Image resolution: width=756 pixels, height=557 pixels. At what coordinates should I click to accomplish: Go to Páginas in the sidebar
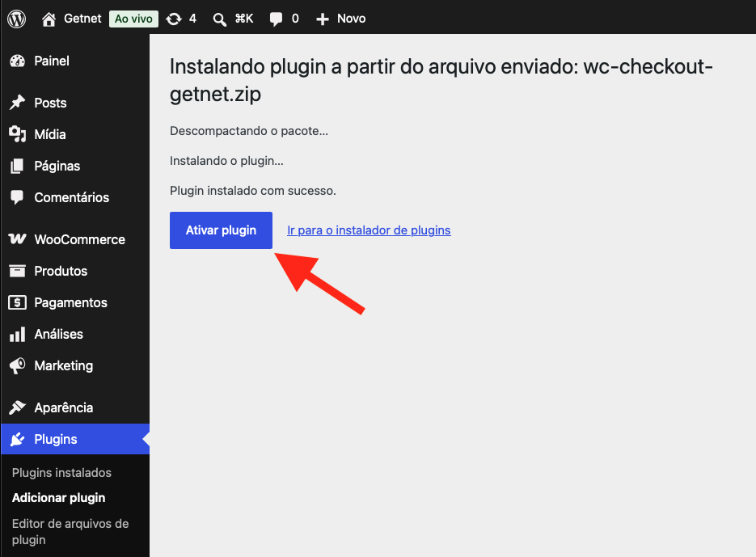(x=75, y=166)
